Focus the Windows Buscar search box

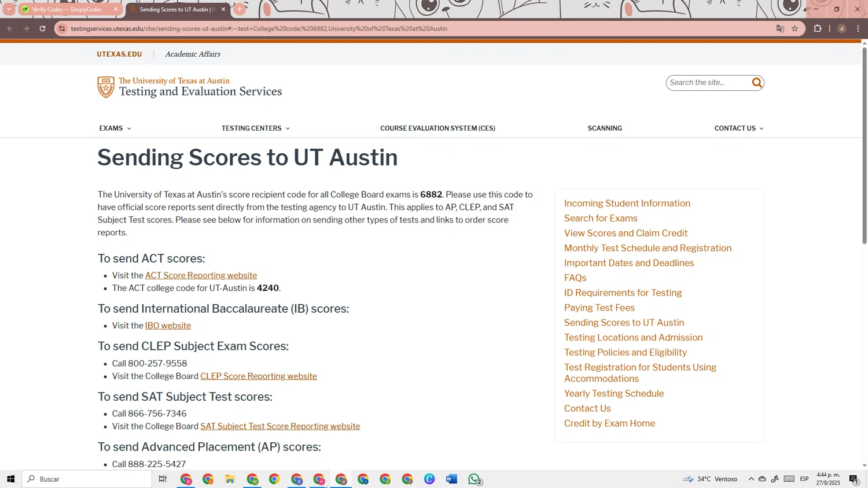click(x=87, y=479)
